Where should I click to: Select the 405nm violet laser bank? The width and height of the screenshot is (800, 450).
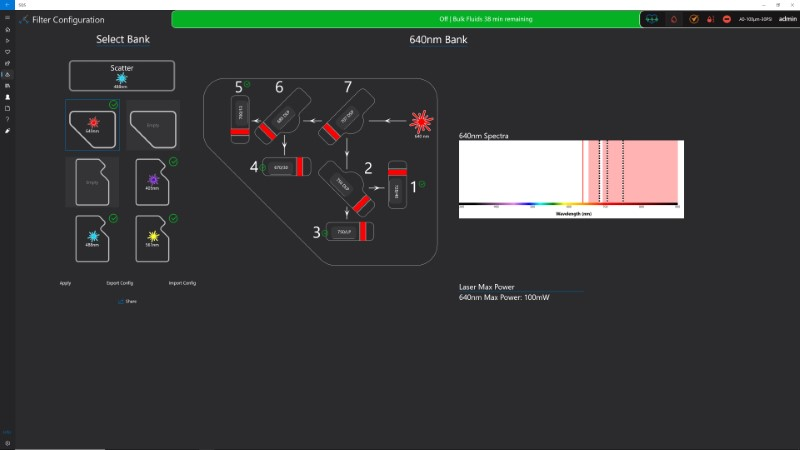pyautogui.click(x=152, y=182)
